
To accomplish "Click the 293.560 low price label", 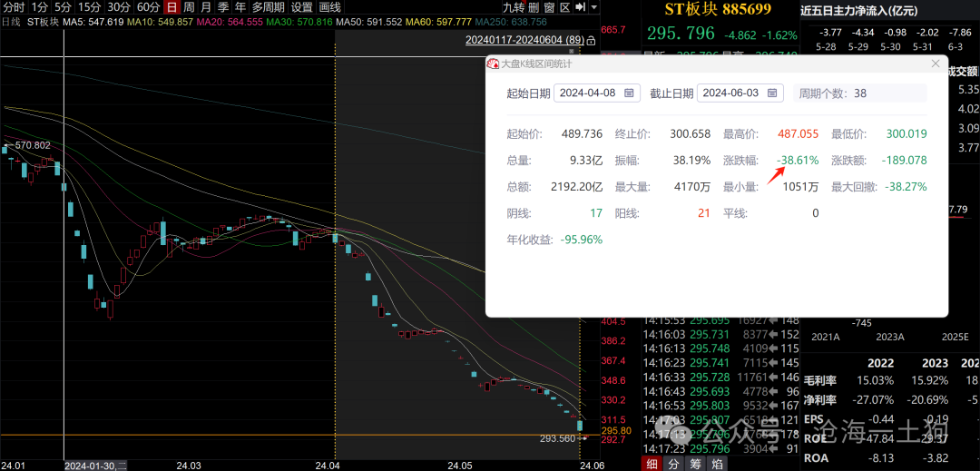I will click(x=557, y=439).
